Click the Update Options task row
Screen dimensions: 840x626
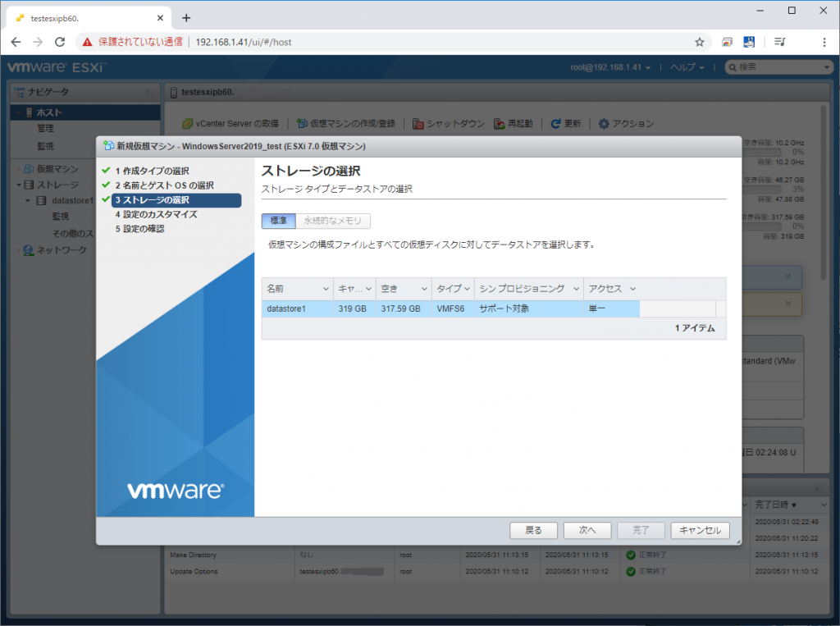tap(496, 571)
